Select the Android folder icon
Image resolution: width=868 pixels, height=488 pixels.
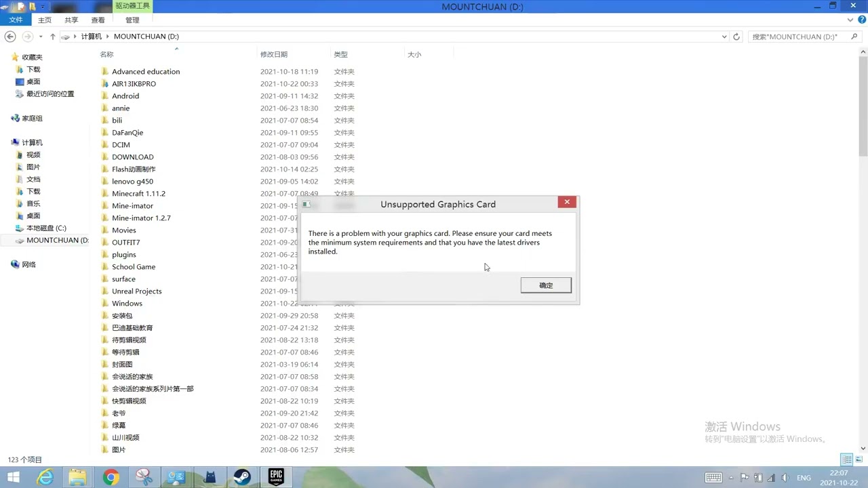tap(104, 96)
